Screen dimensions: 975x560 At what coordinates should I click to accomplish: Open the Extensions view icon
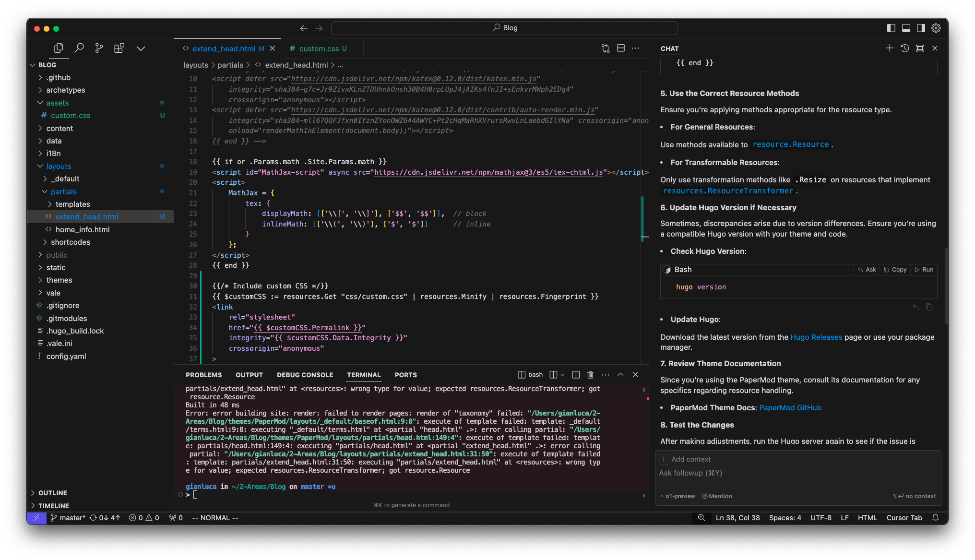(x=119, y=48)
